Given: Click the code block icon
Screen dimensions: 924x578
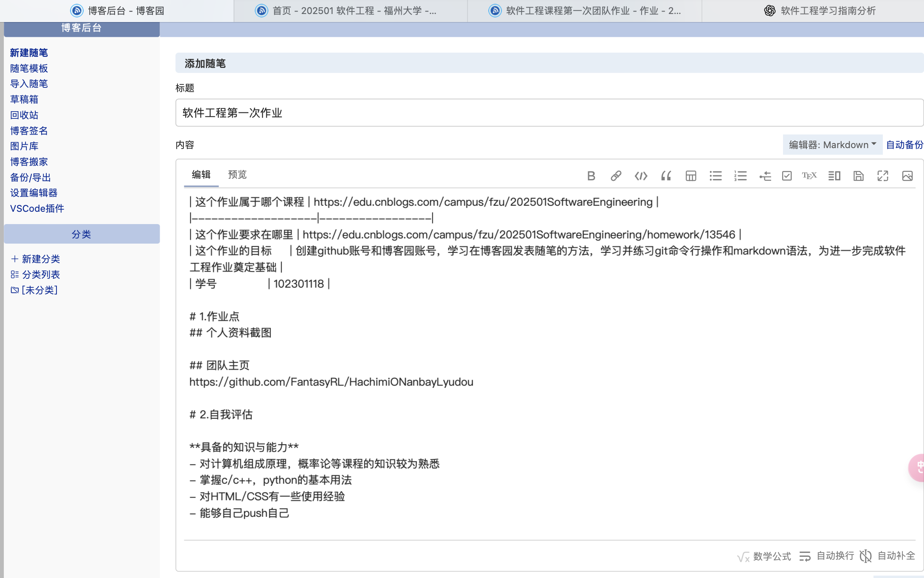Looking at the screenshot, I should [x=641, y=176].
